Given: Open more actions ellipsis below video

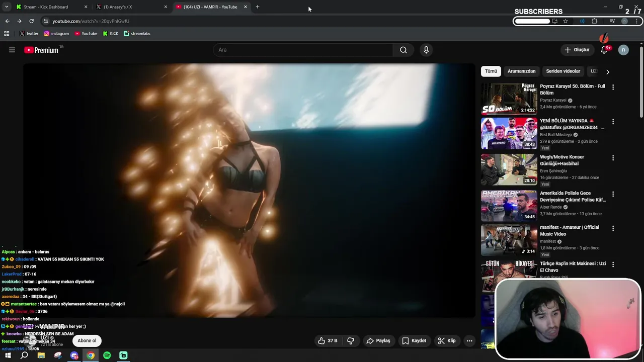Looking at the screenshot, I should pos(469,340).
